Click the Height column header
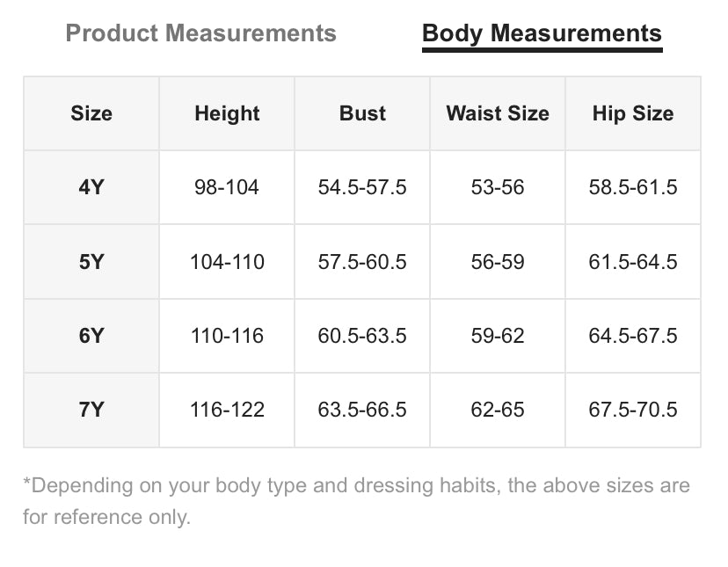 click(227, 113)
